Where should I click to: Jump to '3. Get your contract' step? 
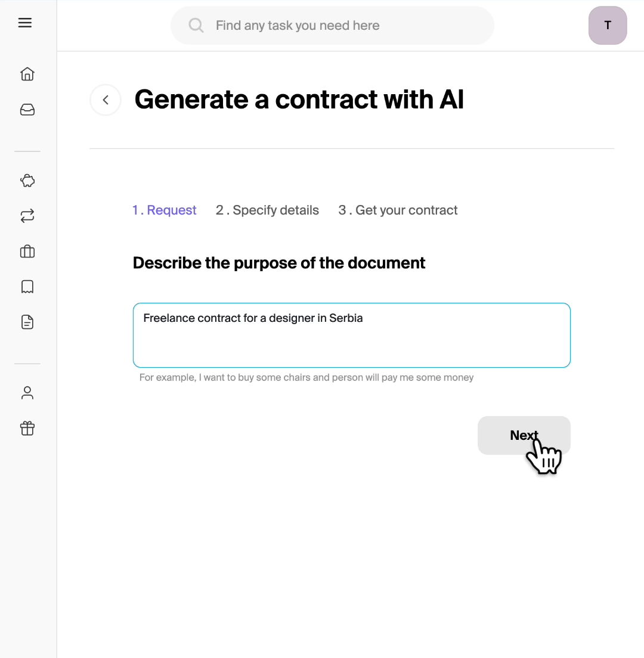click(398, 210)
